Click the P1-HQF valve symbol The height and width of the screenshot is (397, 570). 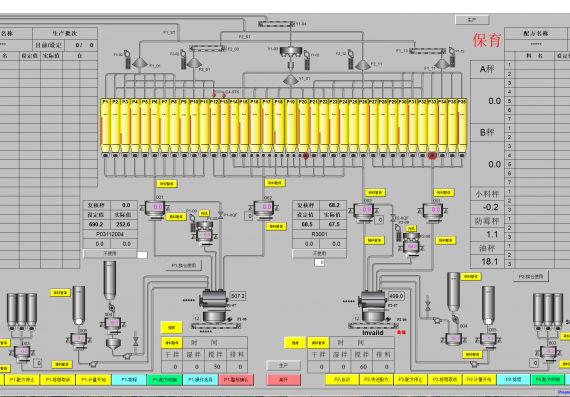[220, 215]
